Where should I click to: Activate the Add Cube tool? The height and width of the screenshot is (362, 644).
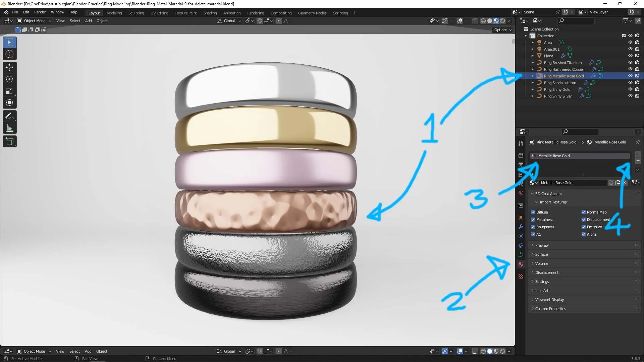(x=9, y=141)
